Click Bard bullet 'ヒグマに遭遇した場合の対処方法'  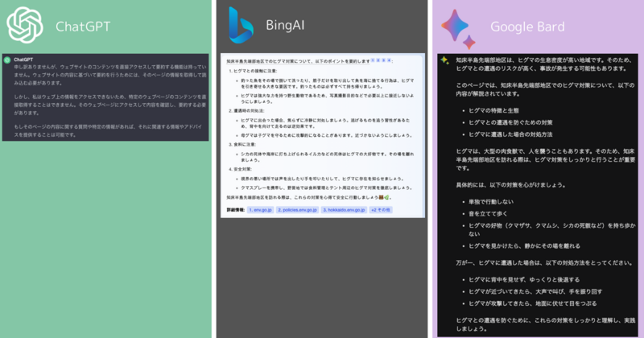click(510, 134)
